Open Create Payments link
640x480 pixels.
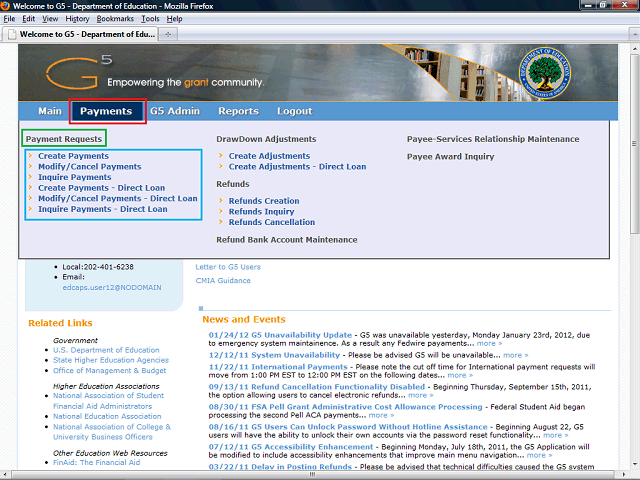point(73,156)
